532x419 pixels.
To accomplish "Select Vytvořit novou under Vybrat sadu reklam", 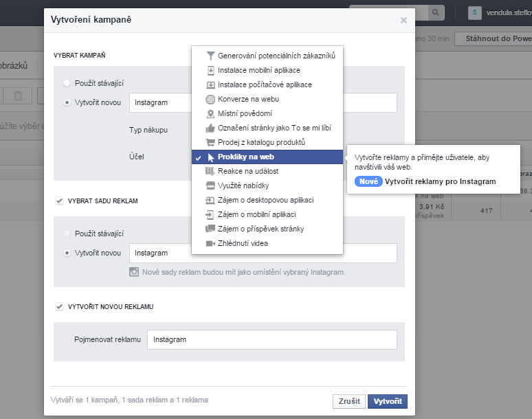I will pyautogui.click(x=67, y=253).
